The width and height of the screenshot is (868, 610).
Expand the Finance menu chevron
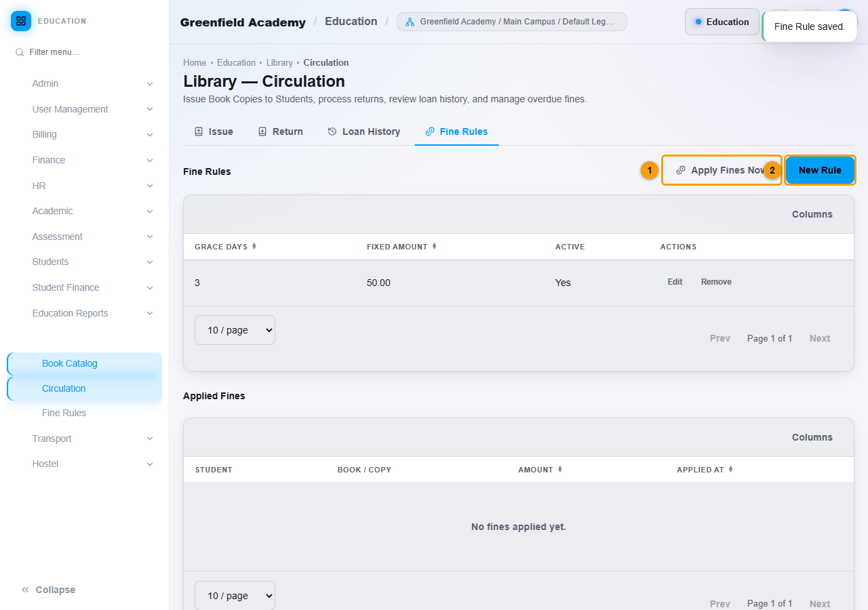(150, 161)
